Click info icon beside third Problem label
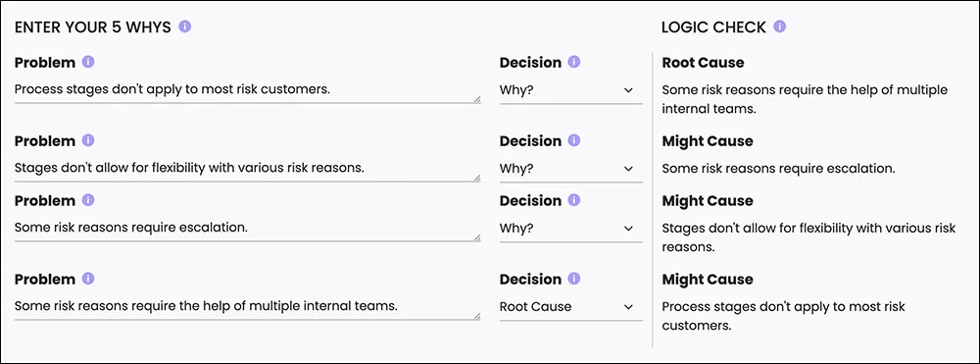Viewport: 980px width, 364px height. (x=88, y=200)
